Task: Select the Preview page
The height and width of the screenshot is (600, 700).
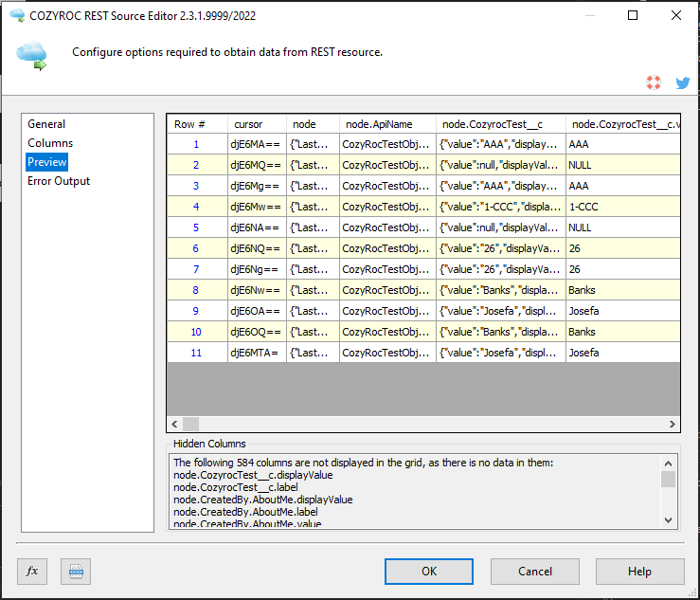Action: [x=47, y=162]
